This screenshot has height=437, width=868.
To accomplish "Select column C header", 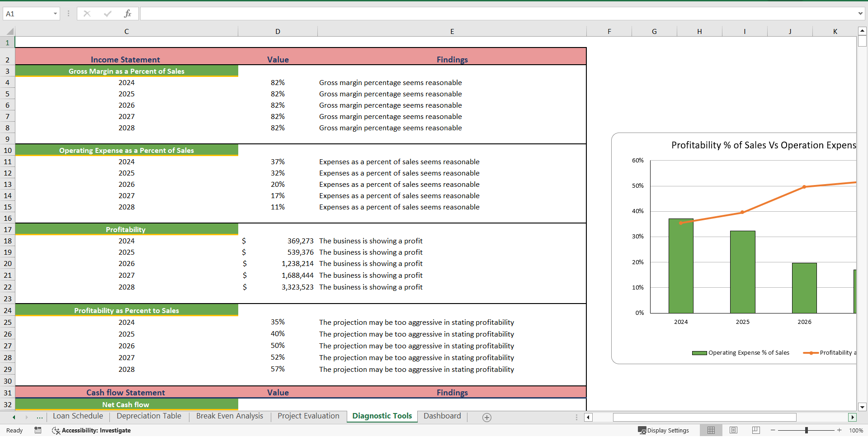I will coord(127,31).
